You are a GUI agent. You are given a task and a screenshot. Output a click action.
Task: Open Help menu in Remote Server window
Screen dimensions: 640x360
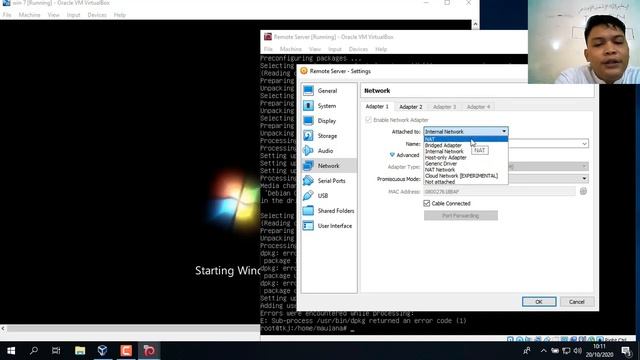(381, 49)
